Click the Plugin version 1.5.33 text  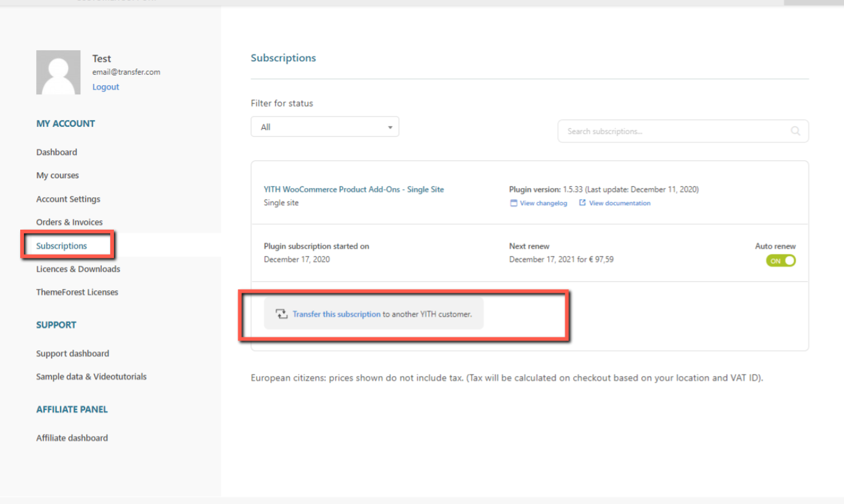coord(604,189)
